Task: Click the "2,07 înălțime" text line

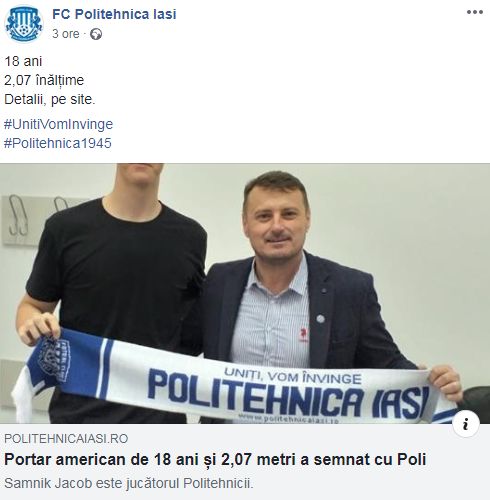Action: 44,80
